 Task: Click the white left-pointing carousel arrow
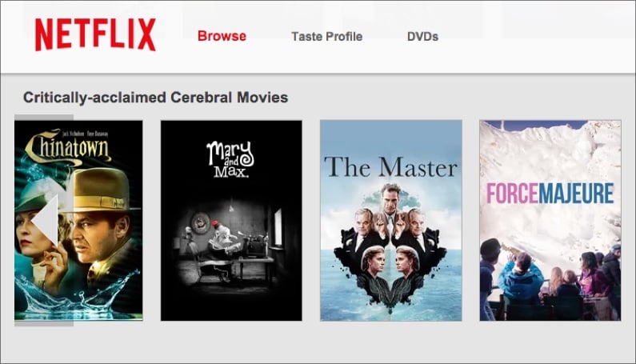[45, 220]
